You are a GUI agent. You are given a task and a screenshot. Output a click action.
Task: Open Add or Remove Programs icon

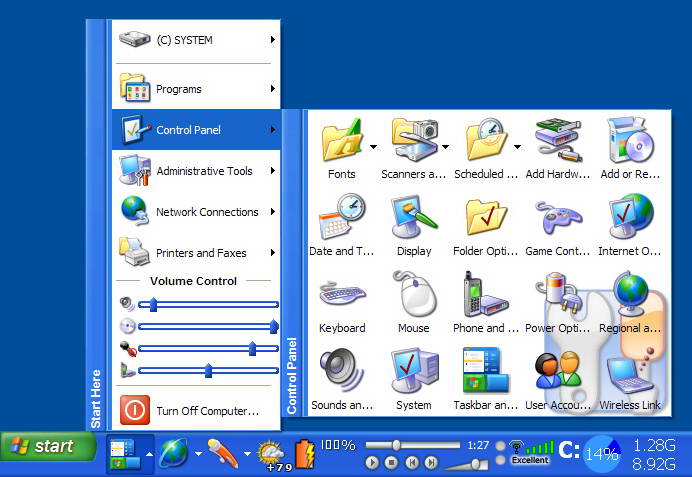click(630, 140)
